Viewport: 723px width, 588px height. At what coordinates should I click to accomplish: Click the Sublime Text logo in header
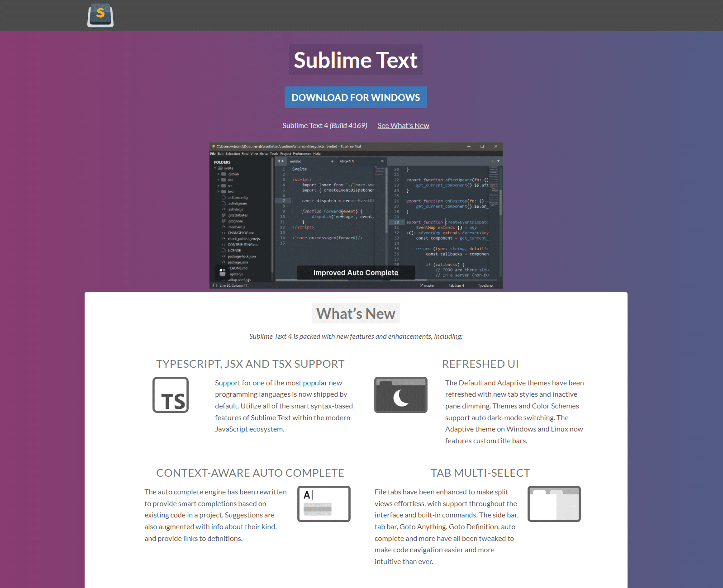coord(100,15)
